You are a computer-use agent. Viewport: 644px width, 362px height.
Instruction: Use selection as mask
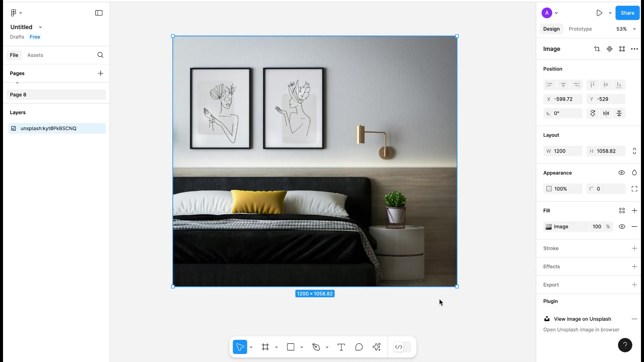[622, 49]
